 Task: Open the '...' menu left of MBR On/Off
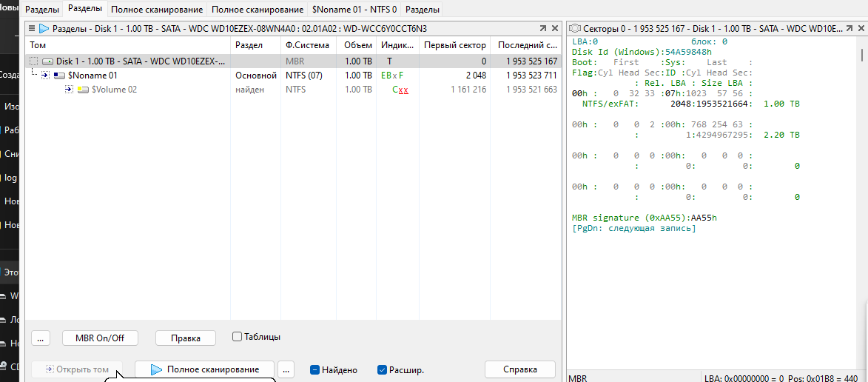pos(41,338)
